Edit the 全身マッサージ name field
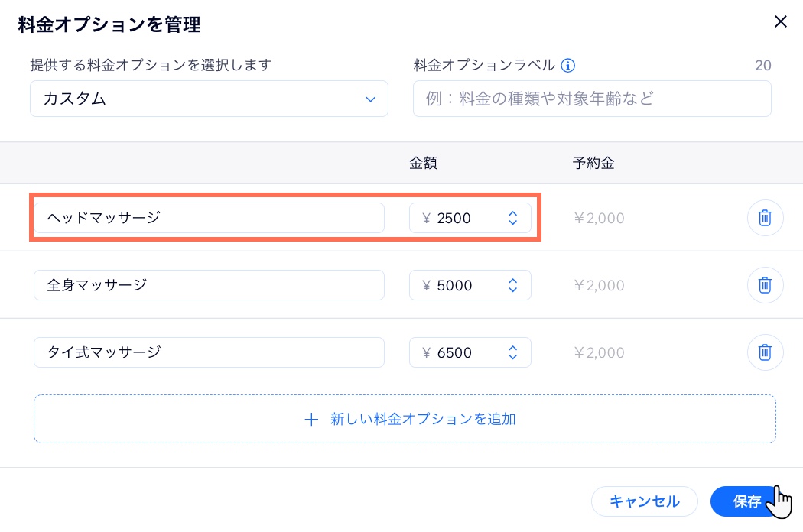 [209, 285]
